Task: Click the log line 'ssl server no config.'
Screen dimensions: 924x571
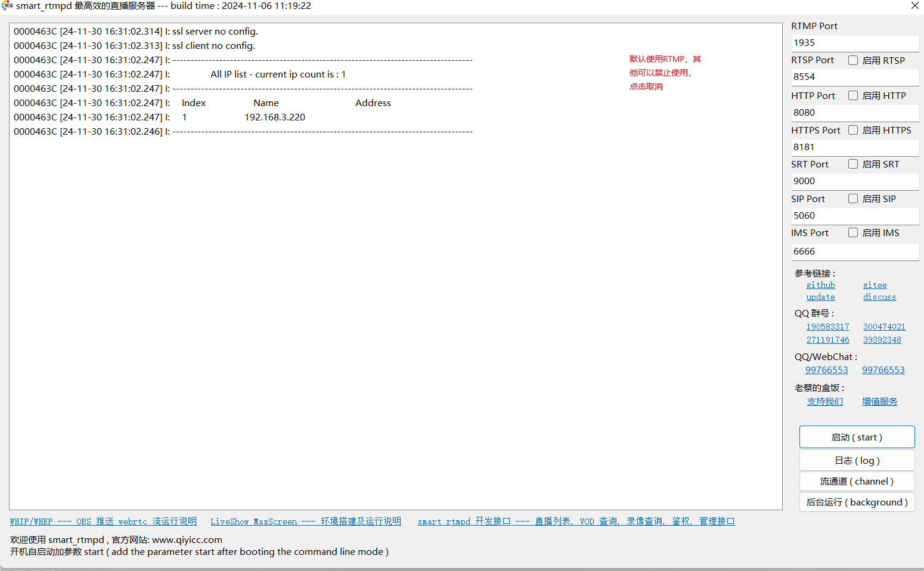Action: 136,32
